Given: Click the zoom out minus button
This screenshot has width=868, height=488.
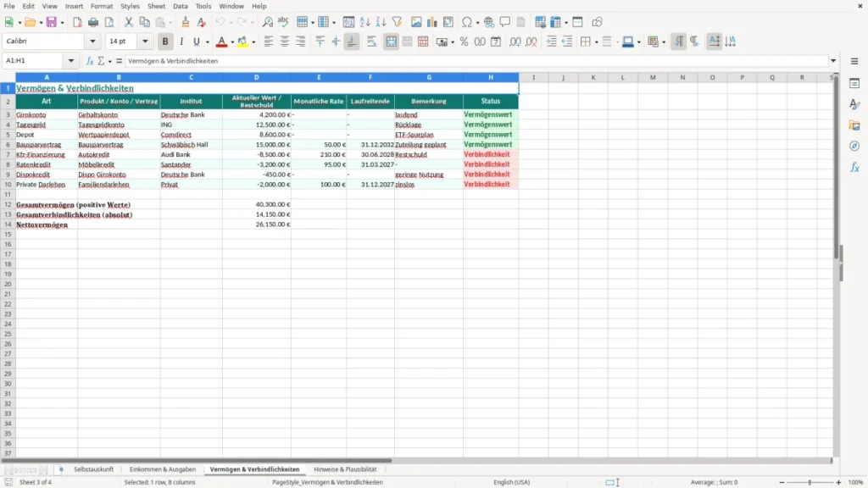Looking at the screenshot, I should click(782, 482).
